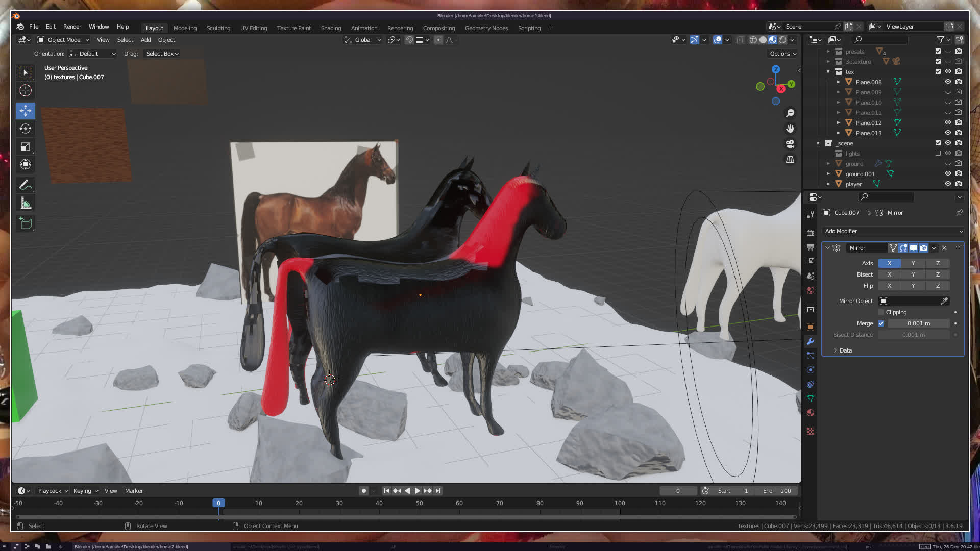Activate the Annotate pencil tool
This screenshot has height=551, width=980.
click(26, 185)
